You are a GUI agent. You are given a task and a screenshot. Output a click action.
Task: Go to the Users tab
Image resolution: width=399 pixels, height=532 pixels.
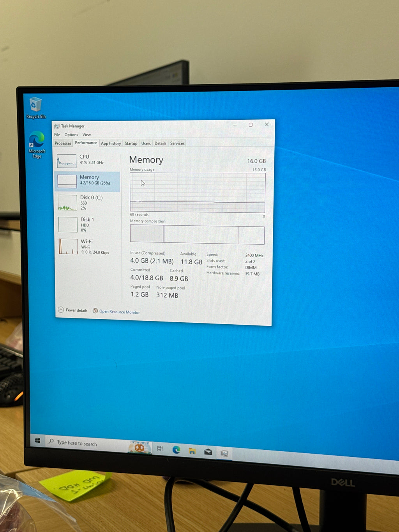(x=146, y=143)
